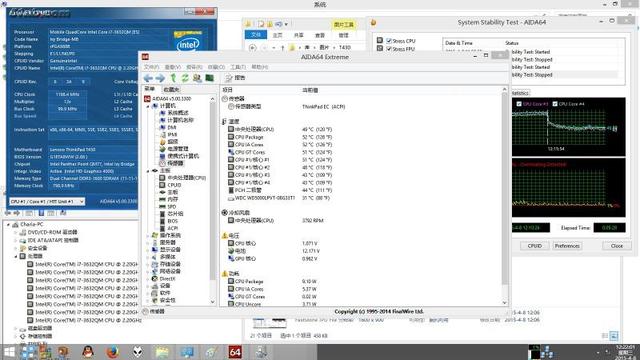
Task: Click the 当前值 column header
Action: pos(310,90)
